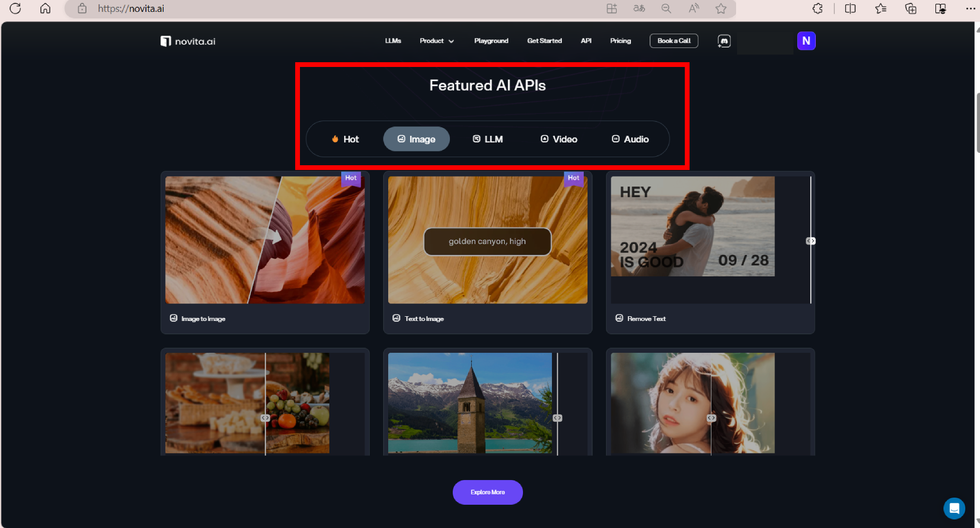The height and width of the screenshot is (528, 980).
Task: Open the chat support bubble icon
Action: click(x=954, y=509)
